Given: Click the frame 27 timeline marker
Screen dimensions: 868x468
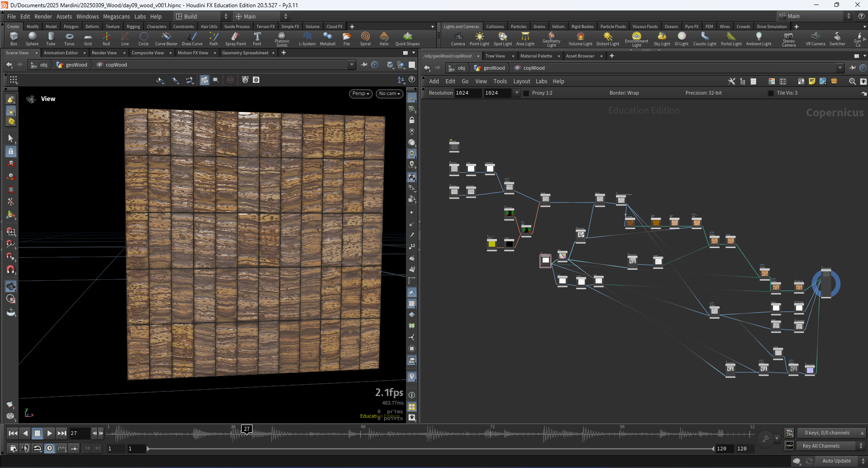Looking at the screenshot, I should click(246, 429).
